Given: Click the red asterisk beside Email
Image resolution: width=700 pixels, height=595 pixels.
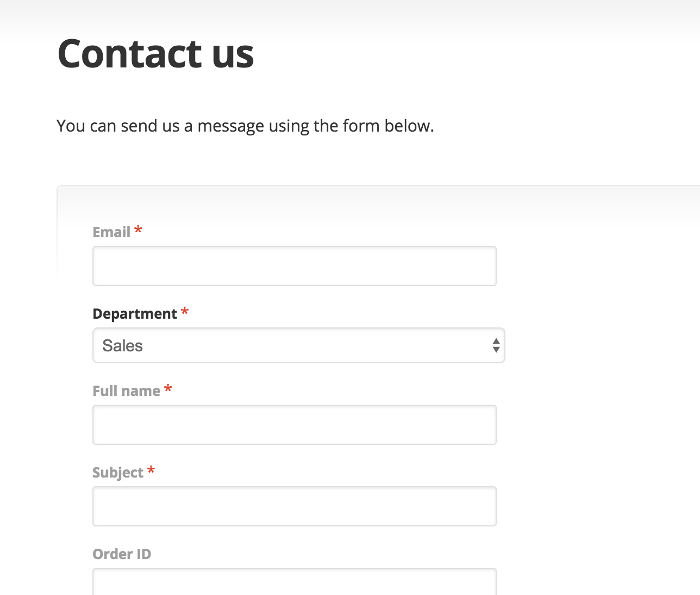Looking at the screenshot, I should click(139, 230).
